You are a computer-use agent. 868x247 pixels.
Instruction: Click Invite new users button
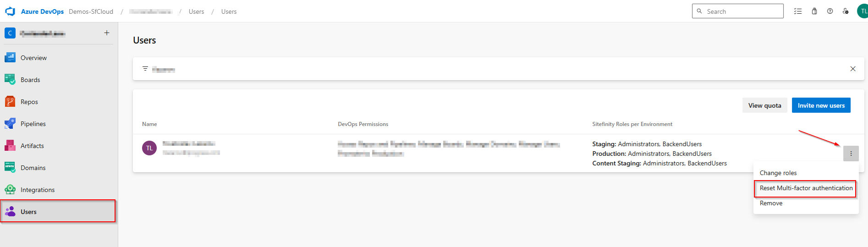(x=821, y=105)
